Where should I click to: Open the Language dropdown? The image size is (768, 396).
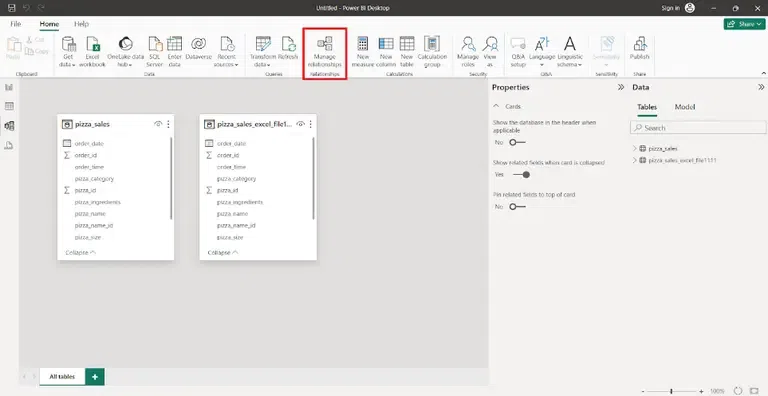click(542, 51)
